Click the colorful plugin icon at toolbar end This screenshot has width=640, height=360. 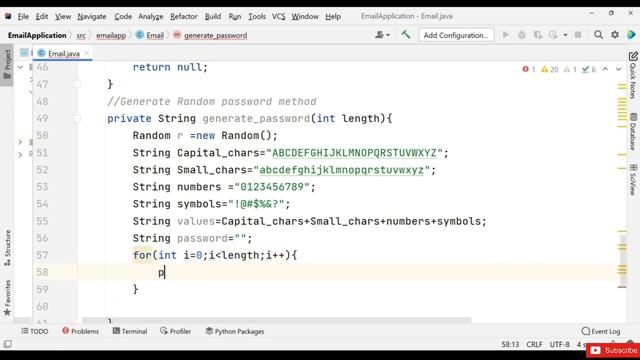pyautogui.click(x=631, y=35)
